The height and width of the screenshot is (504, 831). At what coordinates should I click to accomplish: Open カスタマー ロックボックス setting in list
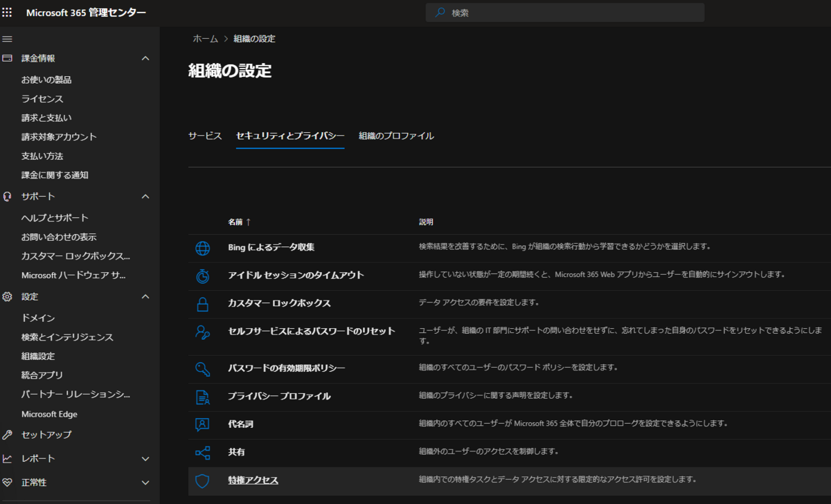click(x=279, y=303)
